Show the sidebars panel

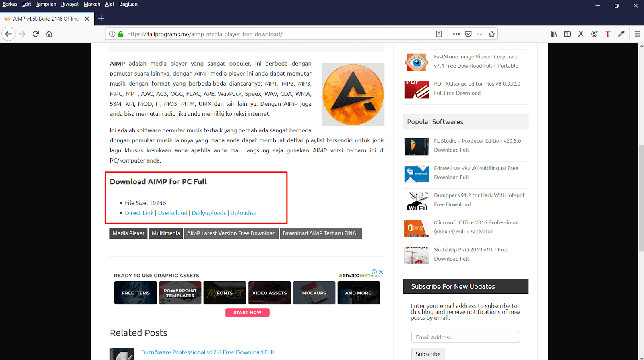[x=568, y=34]
